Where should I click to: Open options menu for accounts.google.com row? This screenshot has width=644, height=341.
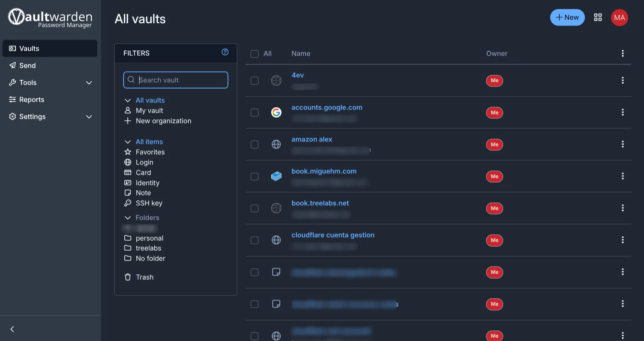click(x=622, y=112)
